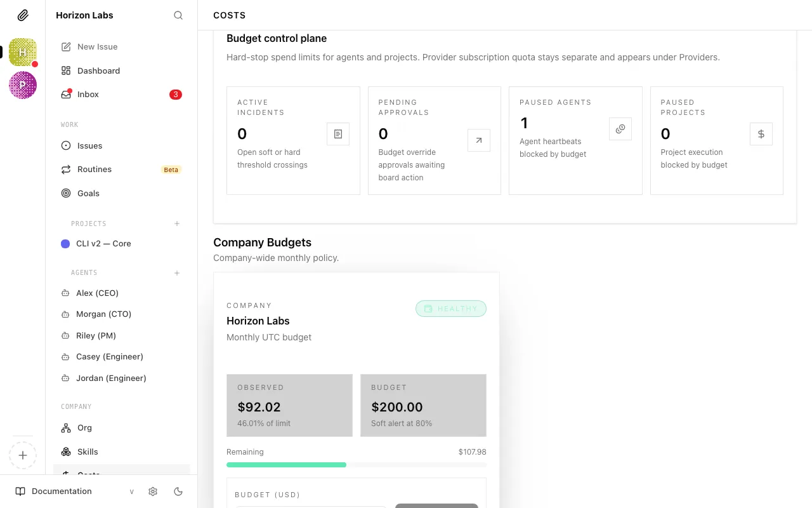Toggle dark mode moon icon
Screen dimensions: 812x508
point(178,491)
